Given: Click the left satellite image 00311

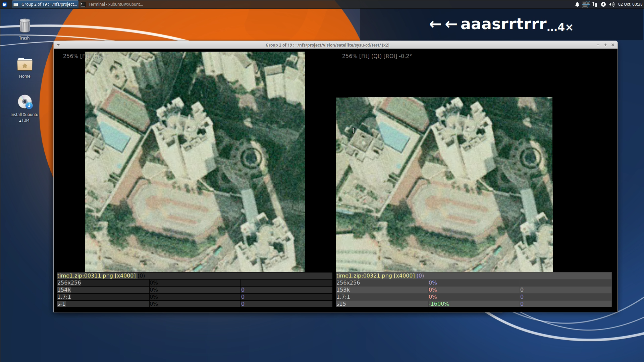Looking at the screenshot, I should pyautogui.click(x=195, y=162).
